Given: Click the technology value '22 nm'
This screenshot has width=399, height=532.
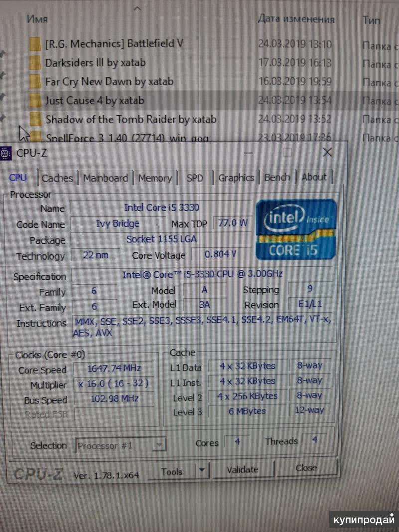Looking at the screenshot, I should click(96, 255).
